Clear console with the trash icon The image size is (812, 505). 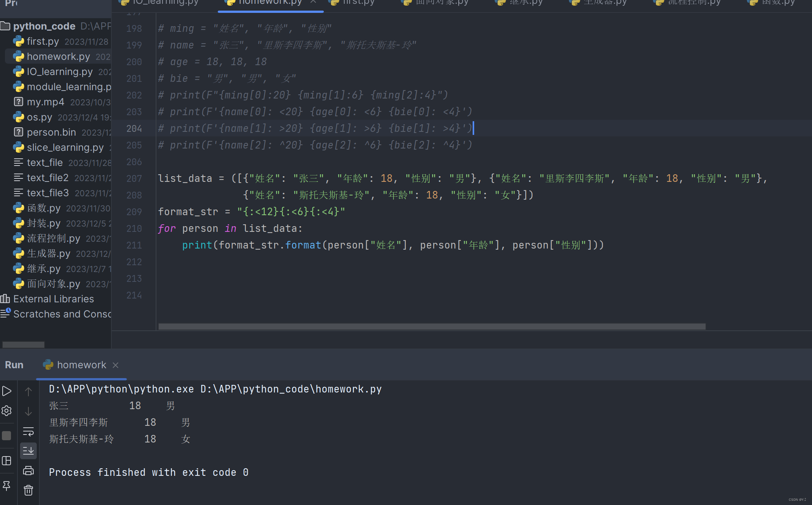click(28, 490)
